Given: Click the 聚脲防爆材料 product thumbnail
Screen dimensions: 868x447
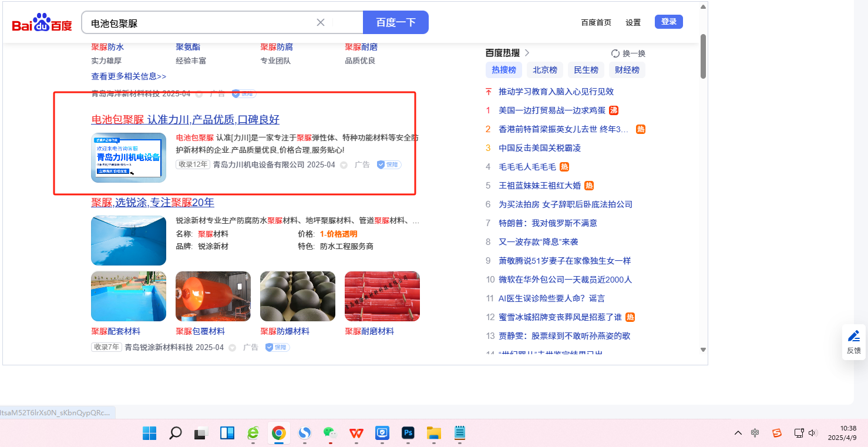Looking at the screenshot, I should pos(297,296).
